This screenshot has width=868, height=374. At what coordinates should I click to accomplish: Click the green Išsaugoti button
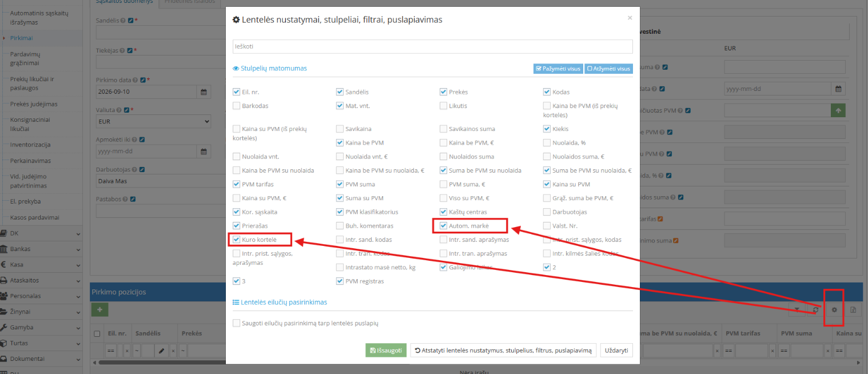pyautogui.click(x=386, y=350)
